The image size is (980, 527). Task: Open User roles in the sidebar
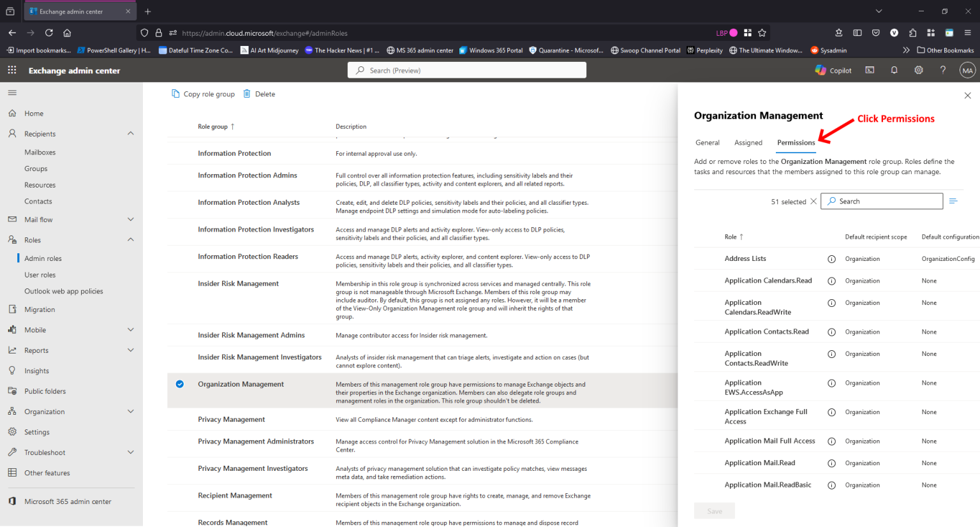point(40,275)
